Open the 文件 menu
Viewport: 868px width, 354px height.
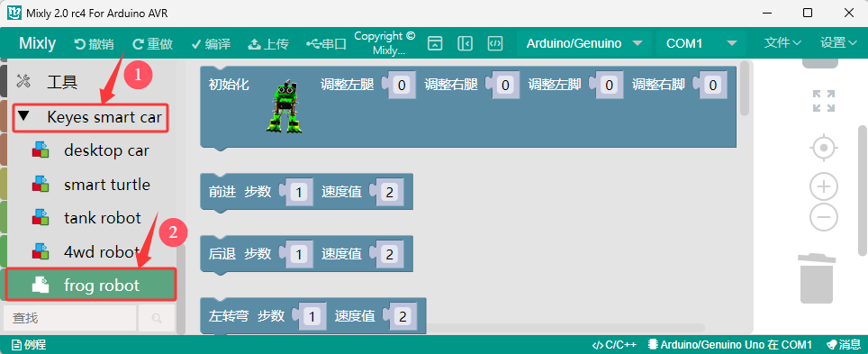pyautogui.click(x=782, y=42)
